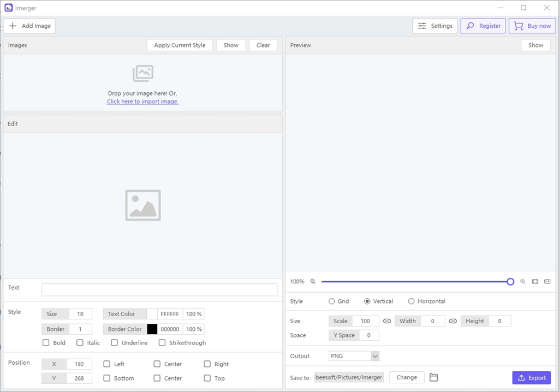Click the fit-to-window preview icon

[x=535, y=281]
